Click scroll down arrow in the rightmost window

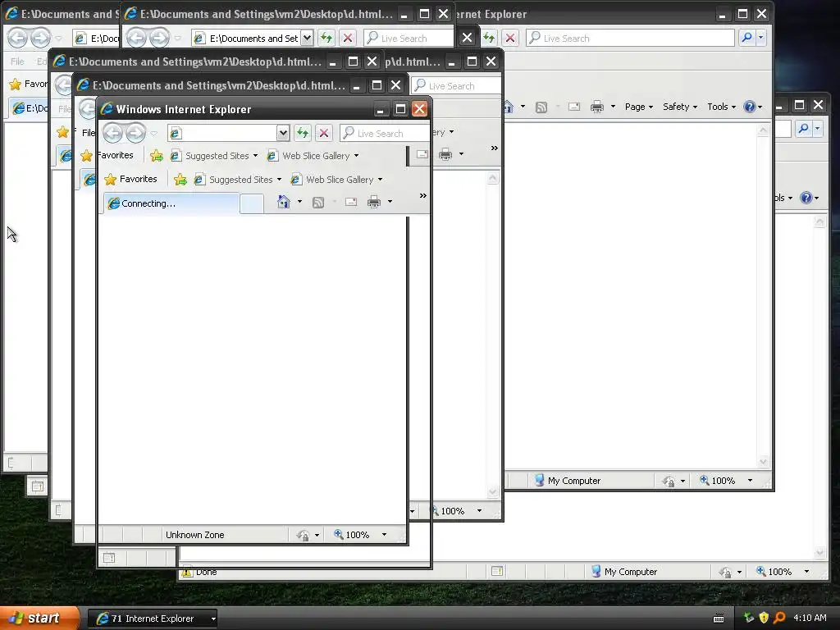[x=819, y=552]
